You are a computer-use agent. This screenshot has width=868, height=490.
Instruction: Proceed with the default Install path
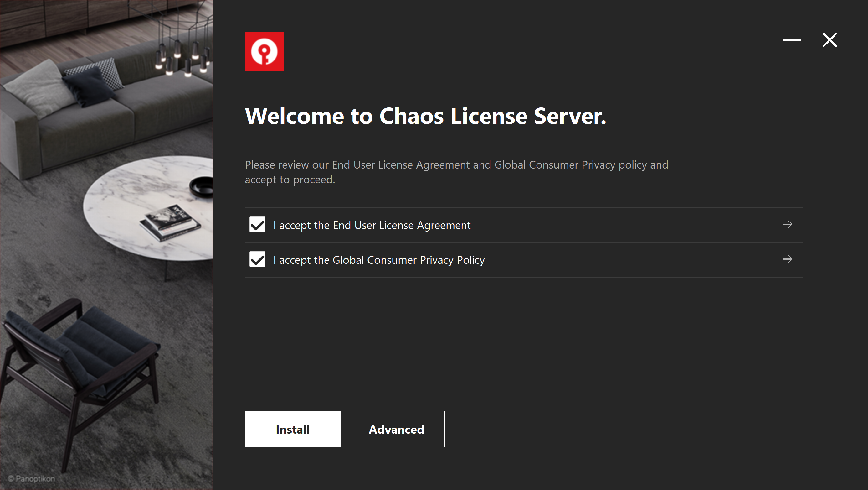[x=292, y=429]
